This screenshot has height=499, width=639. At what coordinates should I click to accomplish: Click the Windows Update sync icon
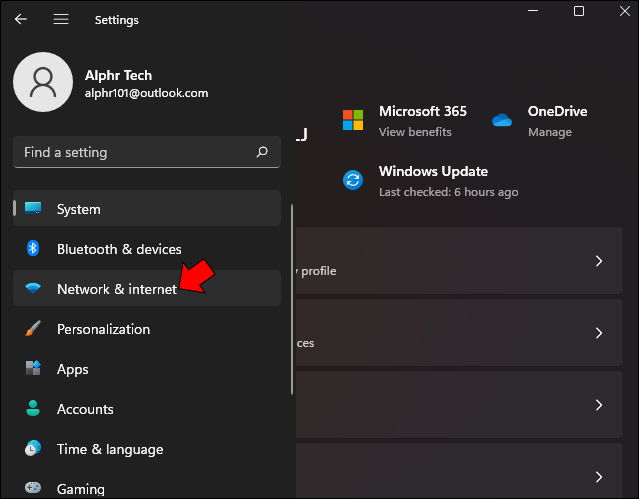click(353, 180)
